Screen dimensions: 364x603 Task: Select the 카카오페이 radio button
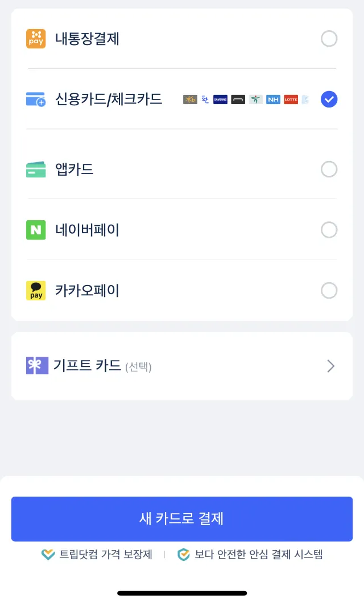coord(329,290)
